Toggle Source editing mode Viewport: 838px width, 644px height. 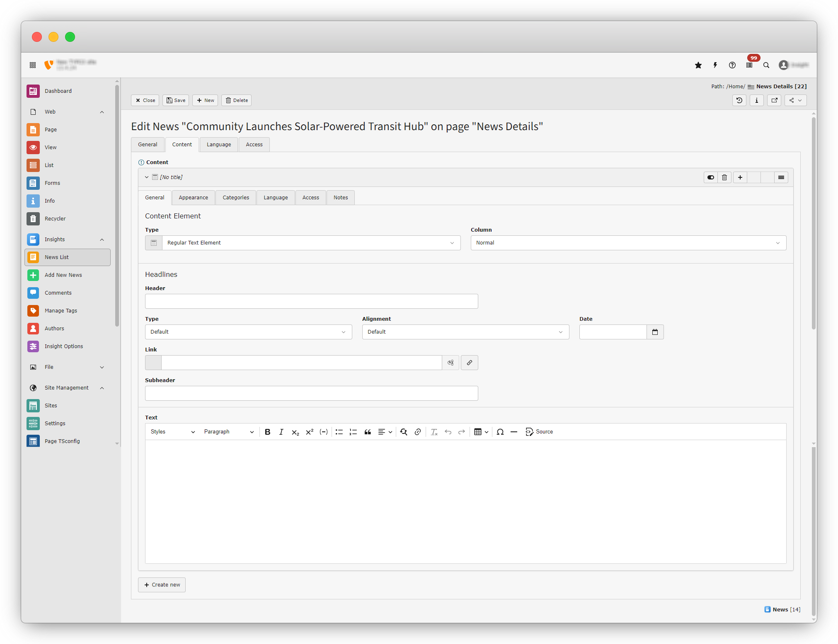point(539,432)
